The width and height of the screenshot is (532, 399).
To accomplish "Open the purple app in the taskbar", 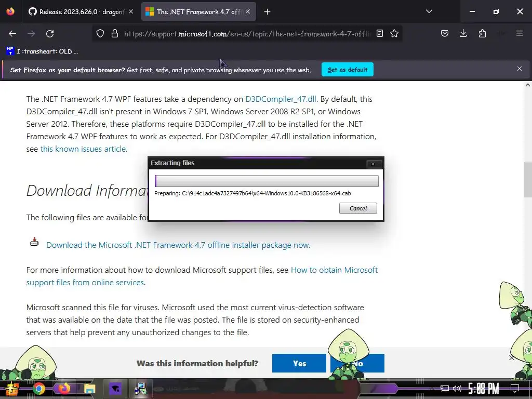I will click(115, 389).
